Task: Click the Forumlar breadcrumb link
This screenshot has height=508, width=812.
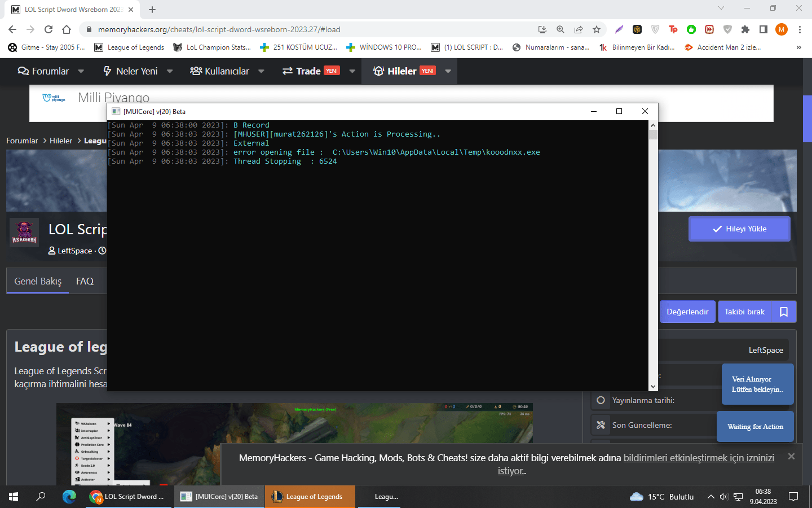Action: [x=22, y=141]
